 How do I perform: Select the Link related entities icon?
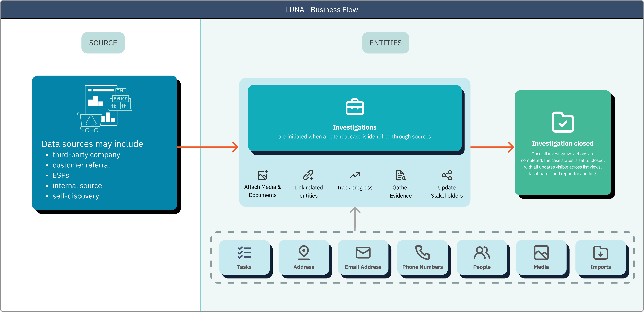308,175
